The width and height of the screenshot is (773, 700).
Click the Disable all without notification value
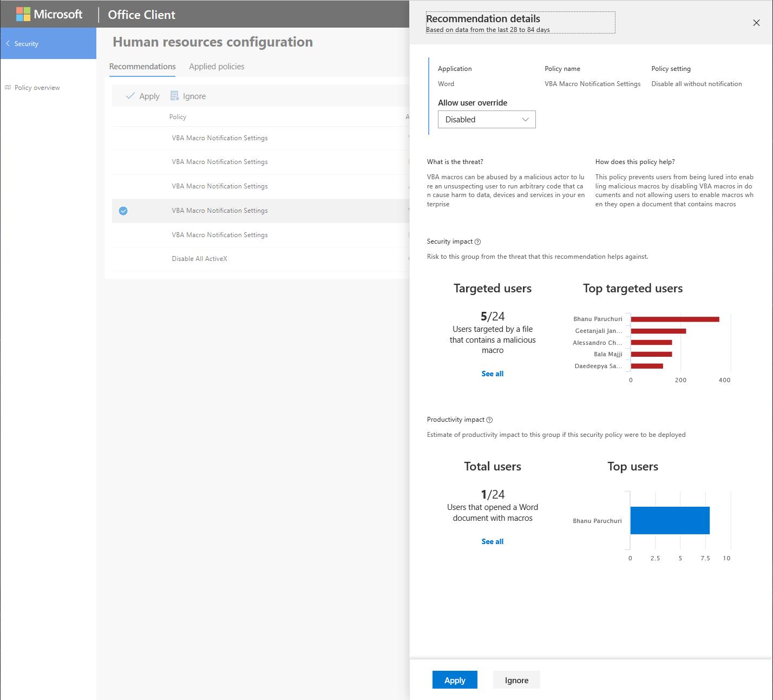coord(697,84)
